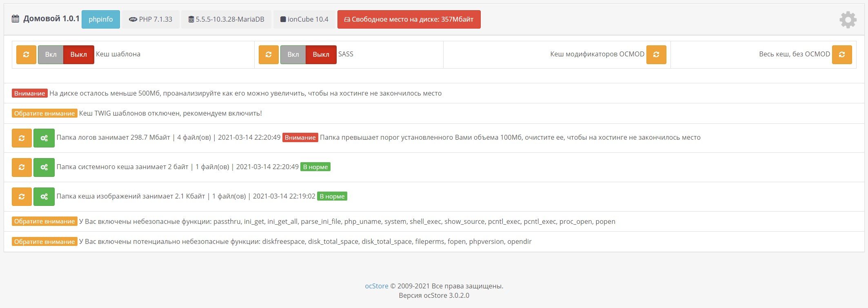Click the ionCube 10.4 badge
Image resolution: width=868 pixels, height=308 pixels.
tap(304, 20)
